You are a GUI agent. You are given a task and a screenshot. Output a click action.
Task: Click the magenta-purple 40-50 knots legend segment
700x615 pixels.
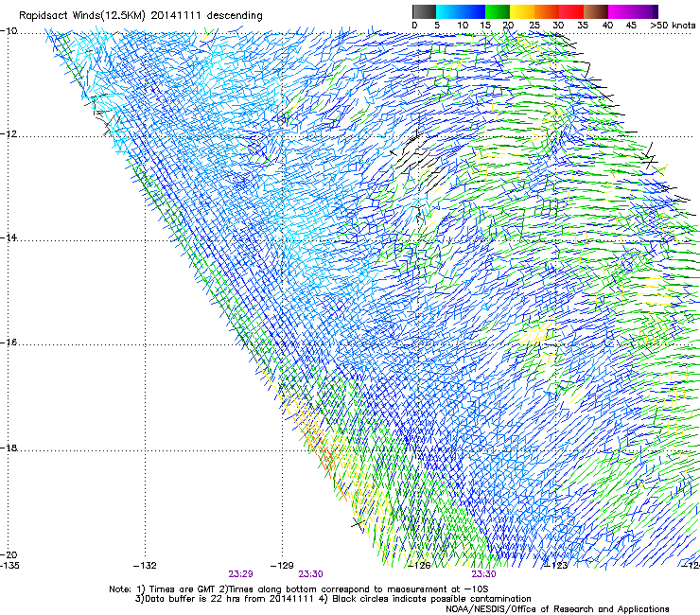click(633, 11)
